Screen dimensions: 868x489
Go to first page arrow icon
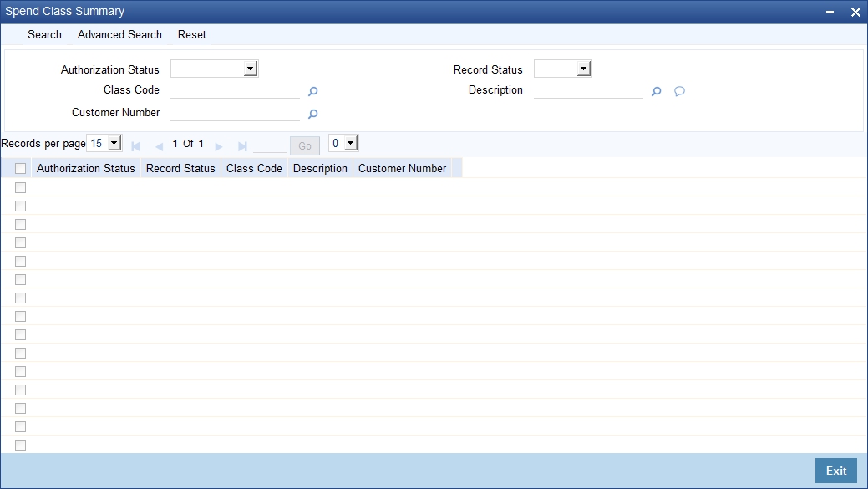(135, 146)
